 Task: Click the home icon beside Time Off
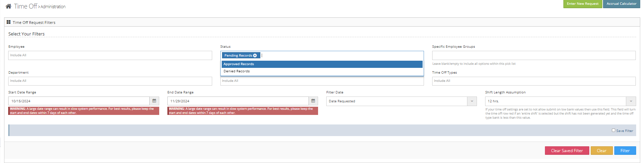[9, 6]
